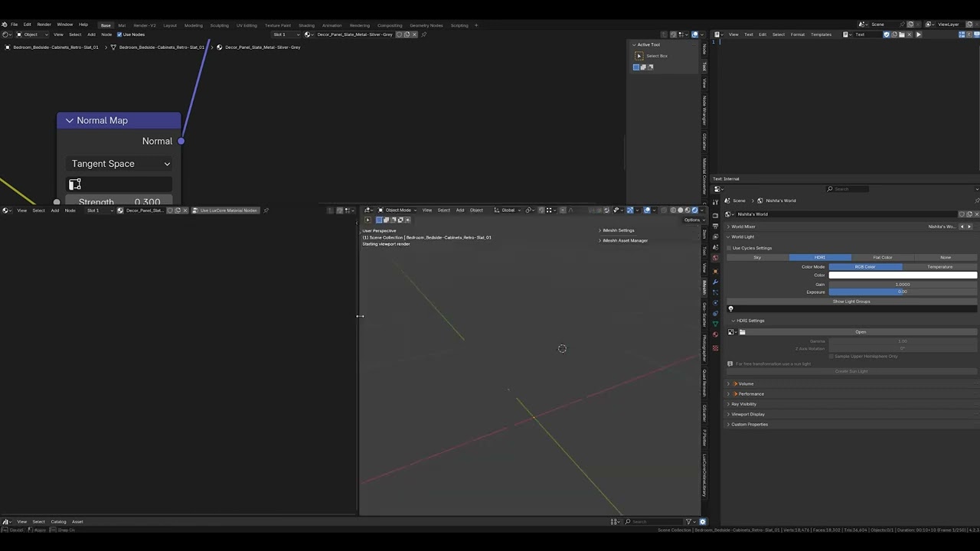
Task: Select wireframe viewport shading mode
Action: [x=674, y=210]
